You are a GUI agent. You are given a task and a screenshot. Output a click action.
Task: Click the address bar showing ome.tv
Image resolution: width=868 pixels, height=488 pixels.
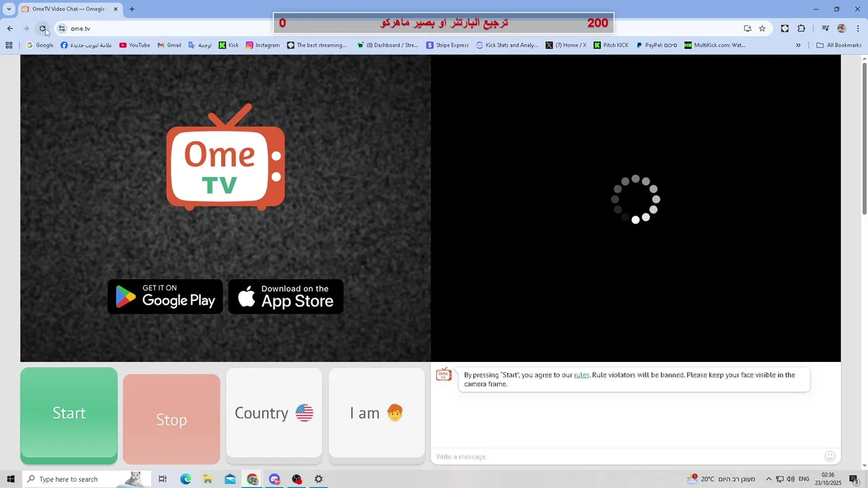coord(400,28)
